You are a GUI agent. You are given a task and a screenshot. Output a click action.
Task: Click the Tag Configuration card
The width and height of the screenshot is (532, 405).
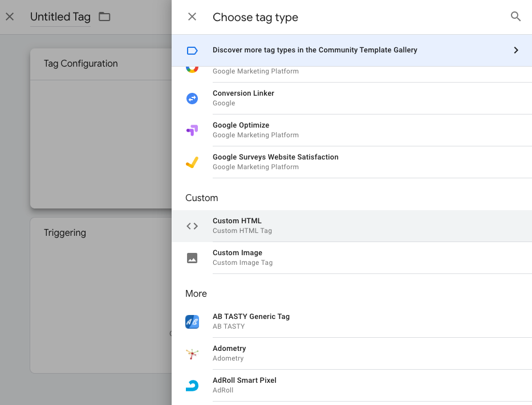101,128
